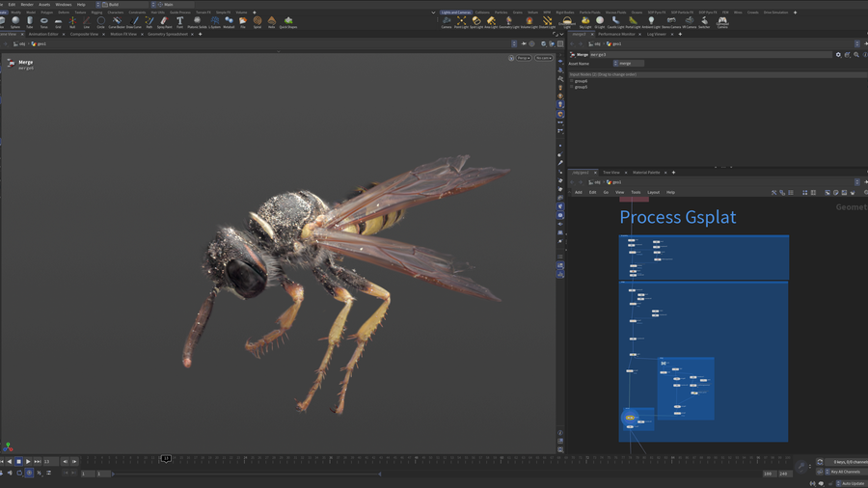Image resolution: width=868 pixels, height=488 pixels.
Task: Open the network editor Layout menu
Action: tap(653, 193)
